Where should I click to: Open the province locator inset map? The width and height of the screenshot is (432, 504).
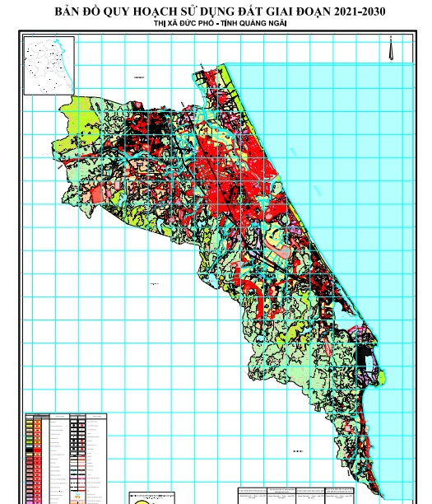pyautogui.click(x=49, y=66)
